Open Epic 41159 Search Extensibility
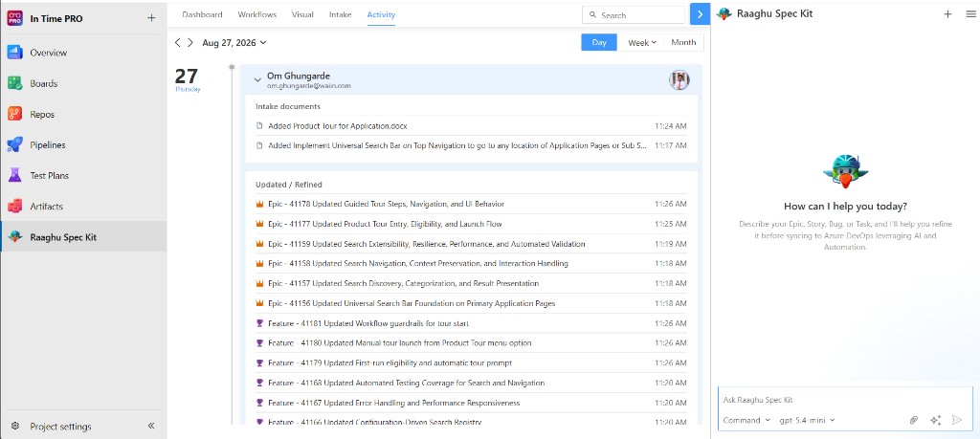980x439 pixels. 471,244
